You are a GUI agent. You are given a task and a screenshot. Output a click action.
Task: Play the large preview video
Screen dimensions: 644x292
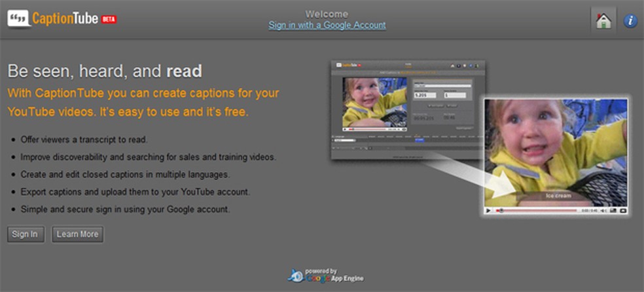[x=488, y=211]
